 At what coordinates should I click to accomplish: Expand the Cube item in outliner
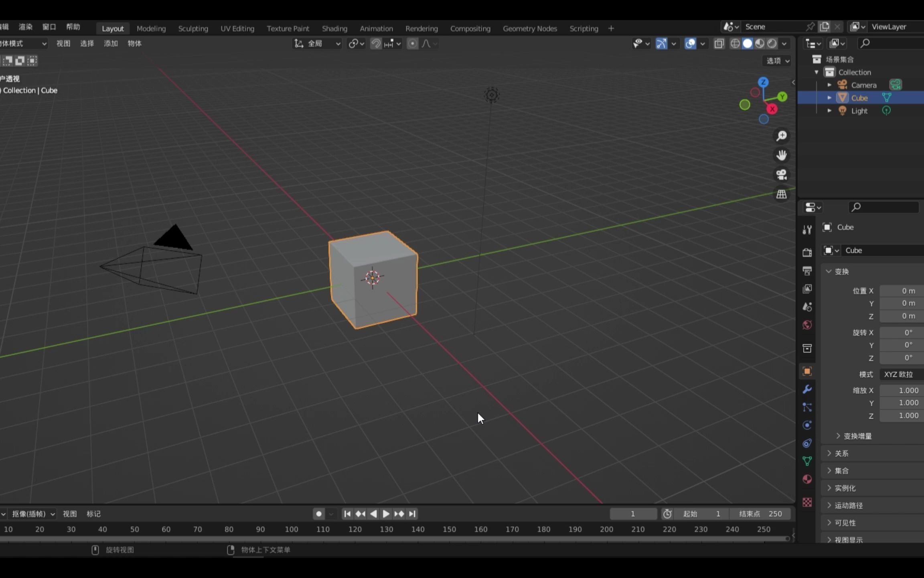829,98
